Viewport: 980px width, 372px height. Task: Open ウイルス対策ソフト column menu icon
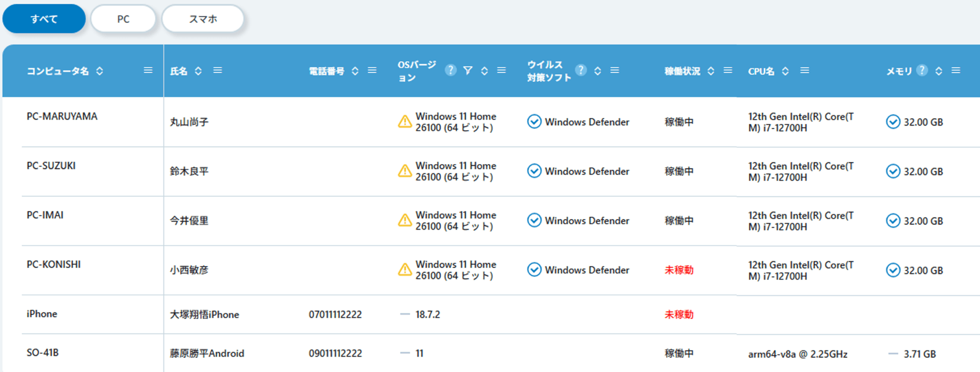(615, 70)
